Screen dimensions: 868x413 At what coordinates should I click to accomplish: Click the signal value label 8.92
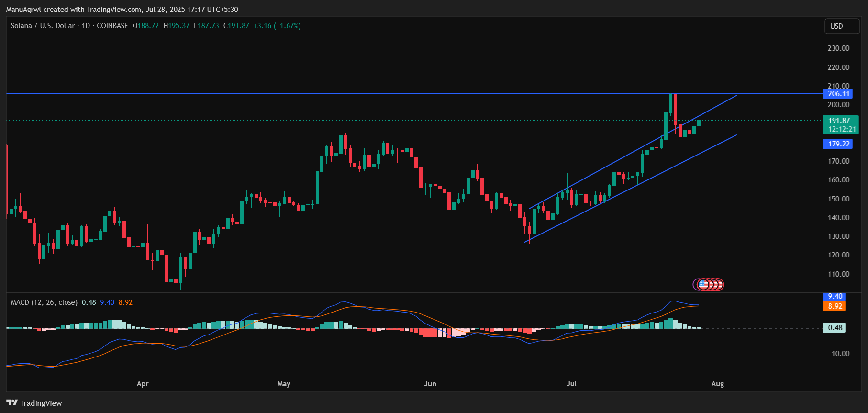(x=835, y=306)
